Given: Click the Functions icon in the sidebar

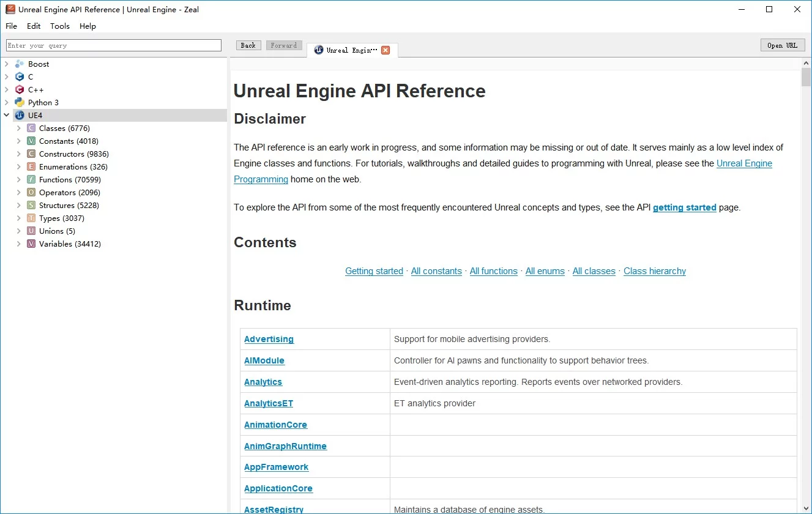Looking at the screenshot, I should pyautogui.click(x=31, y=179).
